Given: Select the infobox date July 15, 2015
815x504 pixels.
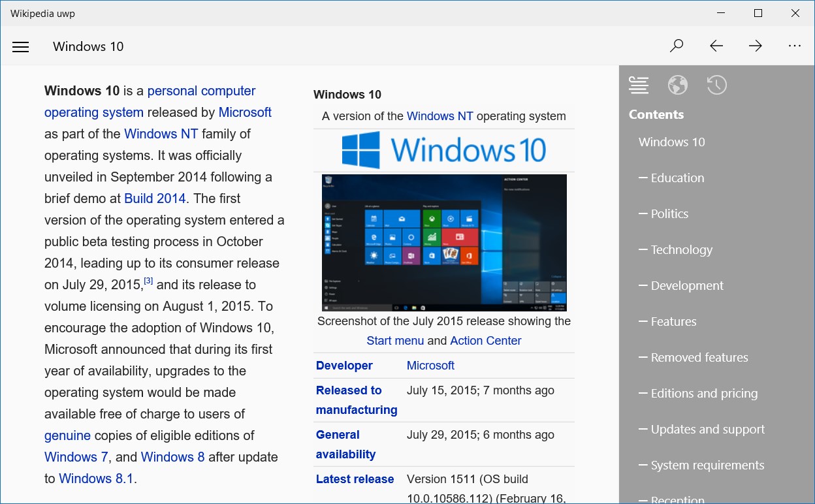Looking at the screenshot, I should 443,390.
